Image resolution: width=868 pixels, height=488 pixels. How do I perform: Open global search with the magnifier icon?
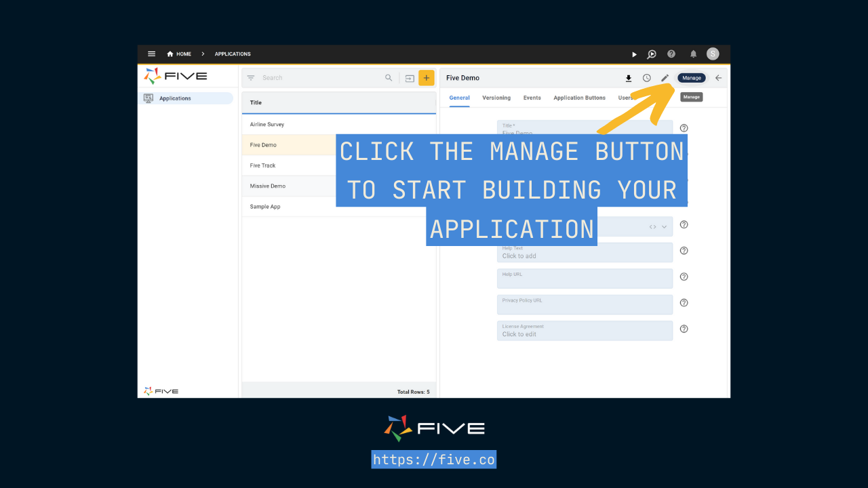(x=651, y=54)
